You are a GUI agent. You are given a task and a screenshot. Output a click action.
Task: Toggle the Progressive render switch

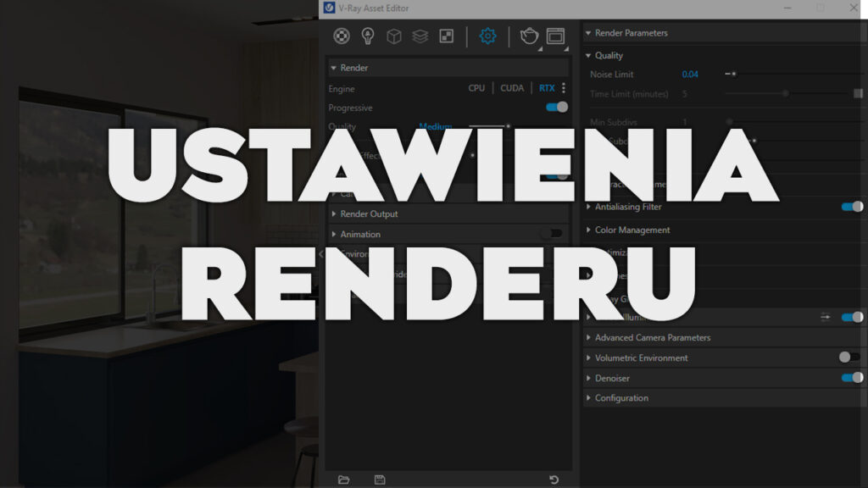[x=557, y=107]
